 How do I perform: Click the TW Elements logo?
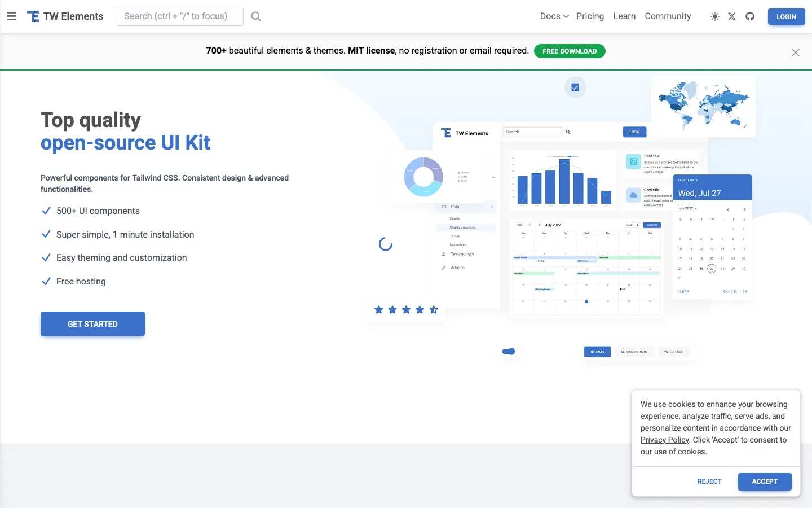65,16
